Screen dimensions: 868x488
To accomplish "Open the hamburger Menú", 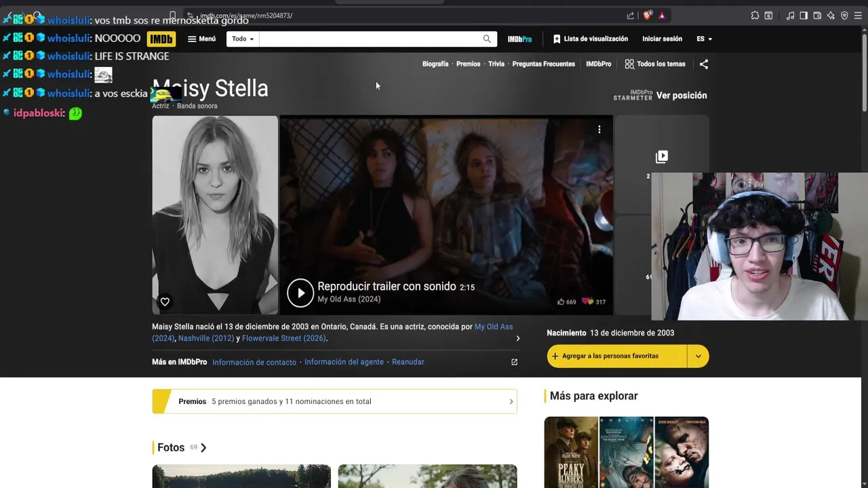I will 201,39.
